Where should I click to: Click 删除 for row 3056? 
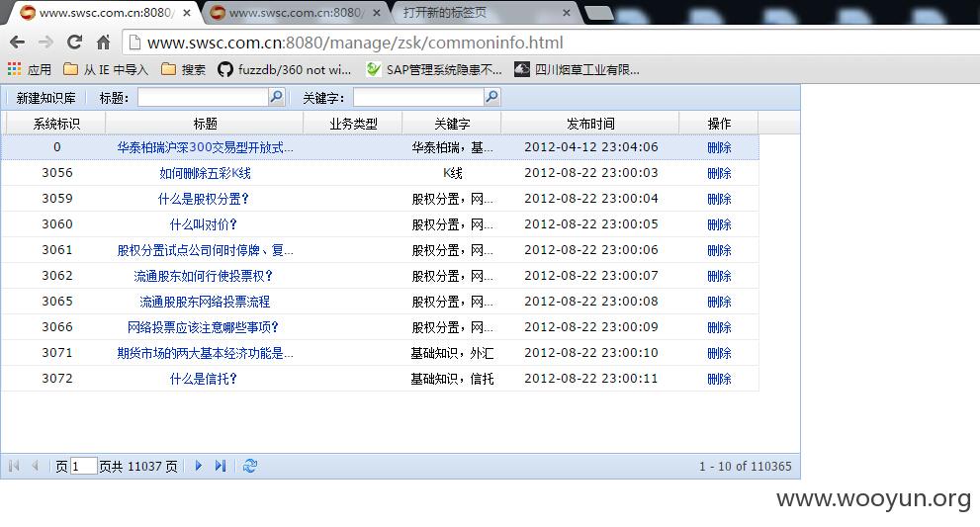click(x=719, y=173)
